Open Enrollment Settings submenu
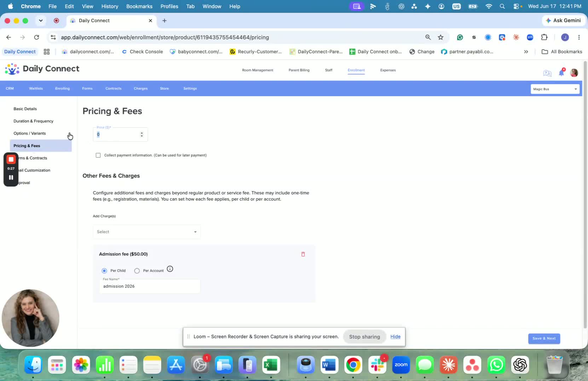The height and width of the screenshot is (381, 588). coord(190,88)
